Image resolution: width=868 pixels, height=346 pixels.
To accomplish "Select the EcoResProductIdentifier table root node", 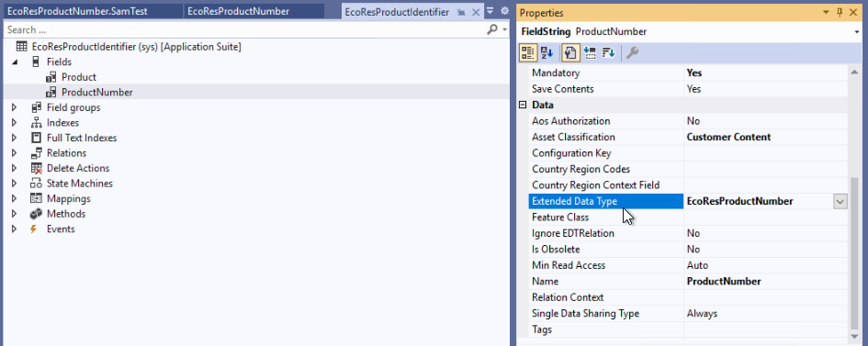I will [x=137, y=47].
